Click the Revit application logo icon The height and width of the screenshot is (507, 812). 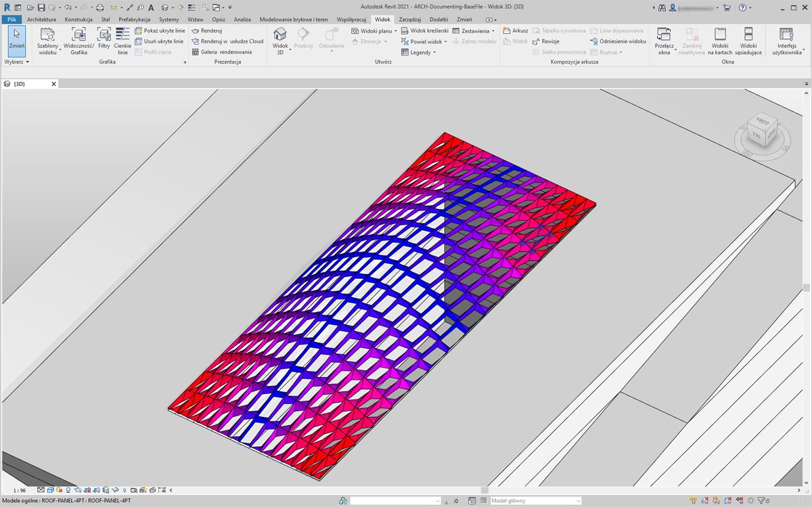[x=7, y=7]
